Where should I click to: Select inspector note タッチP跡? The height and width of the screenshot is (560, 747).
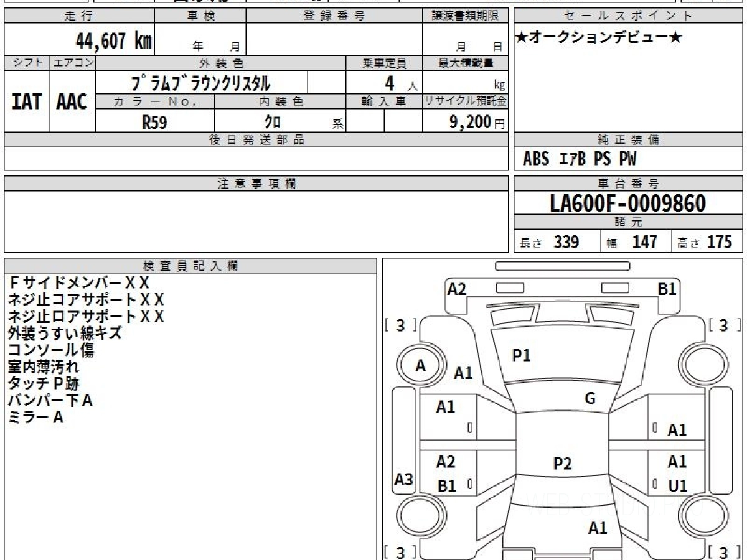(x=44, y=384)
